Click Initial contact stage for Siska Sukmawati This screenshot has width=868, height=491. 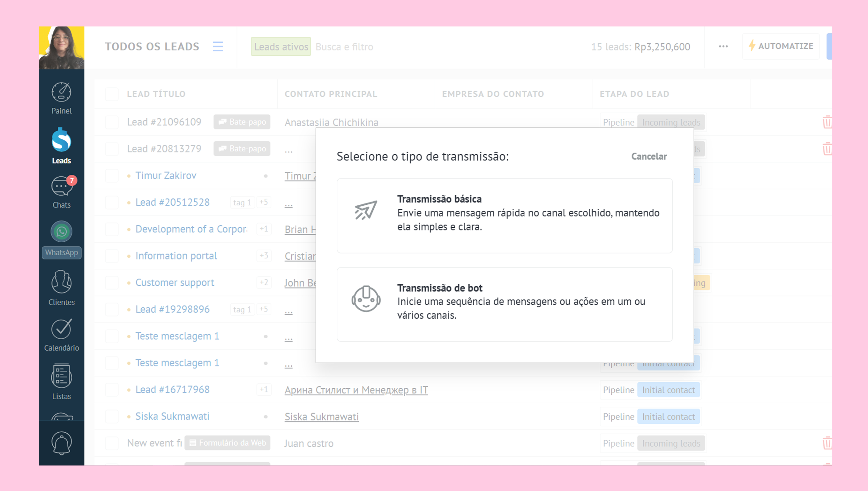coord(668,417)
